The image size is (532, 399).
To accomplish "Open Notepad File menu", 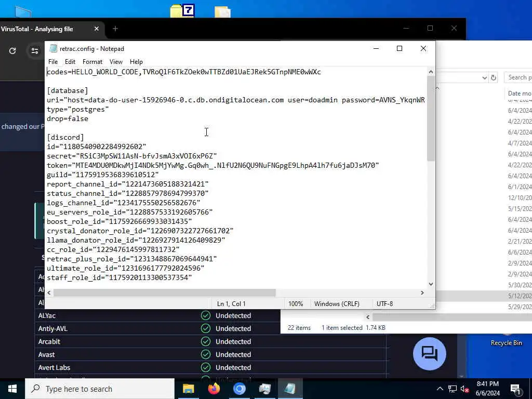I will tap(53, 62).
